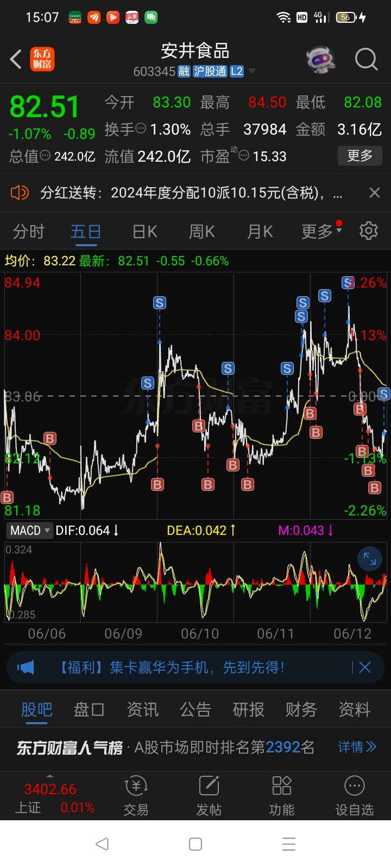Tap 集卡赢华为手机 promo link
The height and width of the screenshot is (868, 391).
click(172, 667)
